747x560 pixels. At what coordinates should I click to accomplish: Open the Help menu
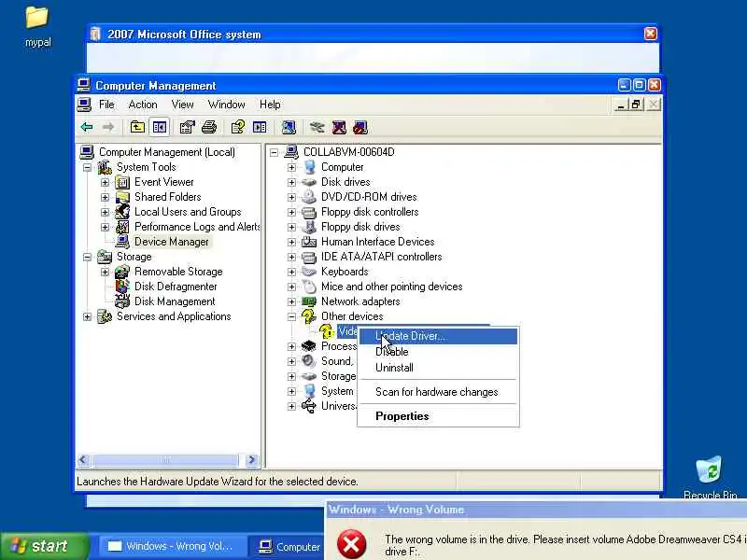(x=270, y=105)
